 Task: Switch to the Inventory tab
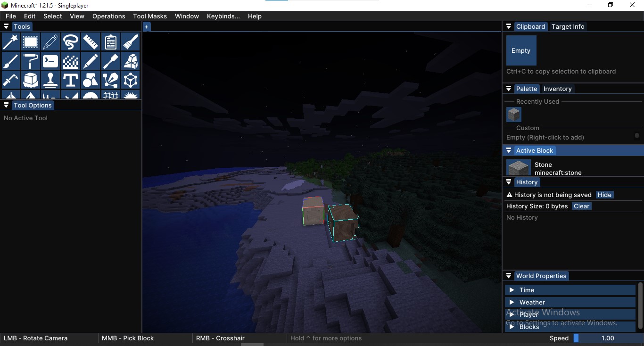point(558,89)
